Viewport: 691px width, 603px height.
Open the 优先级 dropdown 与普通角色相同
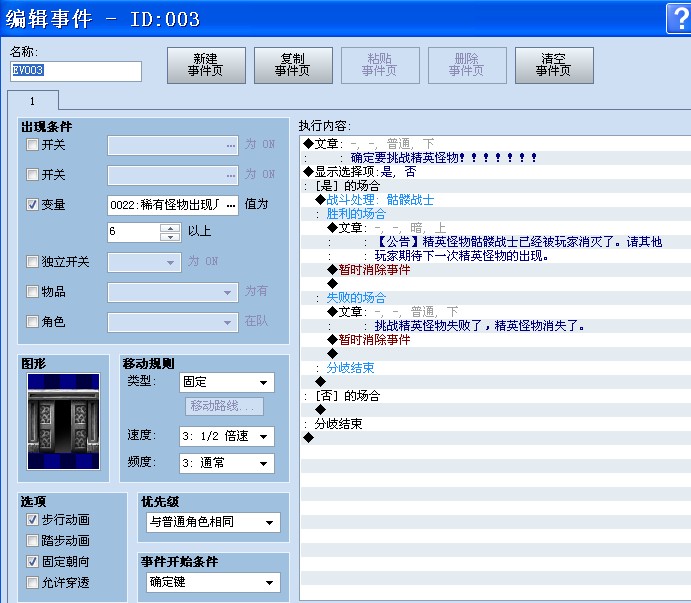click(x=213, y=522)
